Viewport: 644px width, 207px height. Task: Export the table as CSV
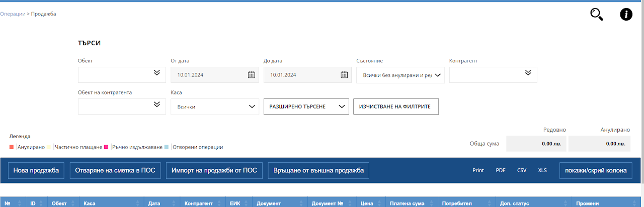[x=522, y=170]
